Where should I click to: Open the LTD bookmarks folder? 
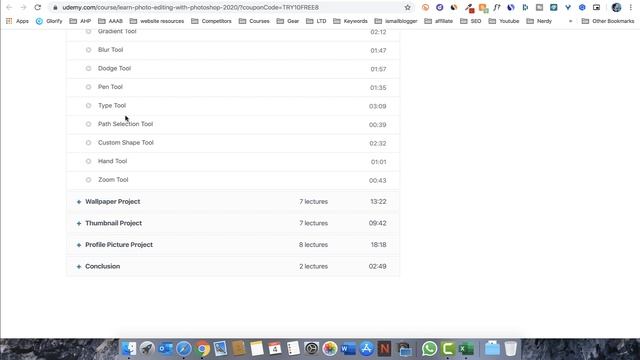click(316, 21)
